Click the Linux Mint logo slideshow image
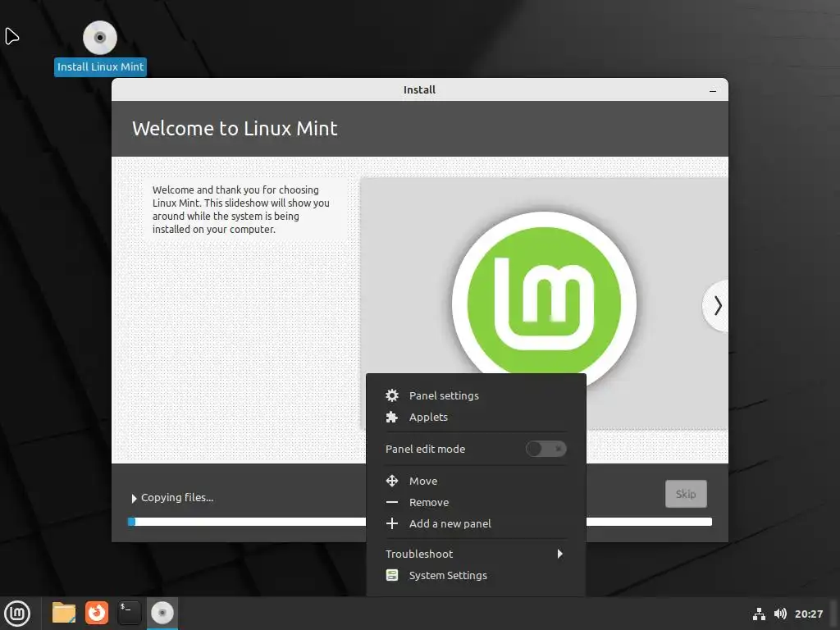 point(544,304)
